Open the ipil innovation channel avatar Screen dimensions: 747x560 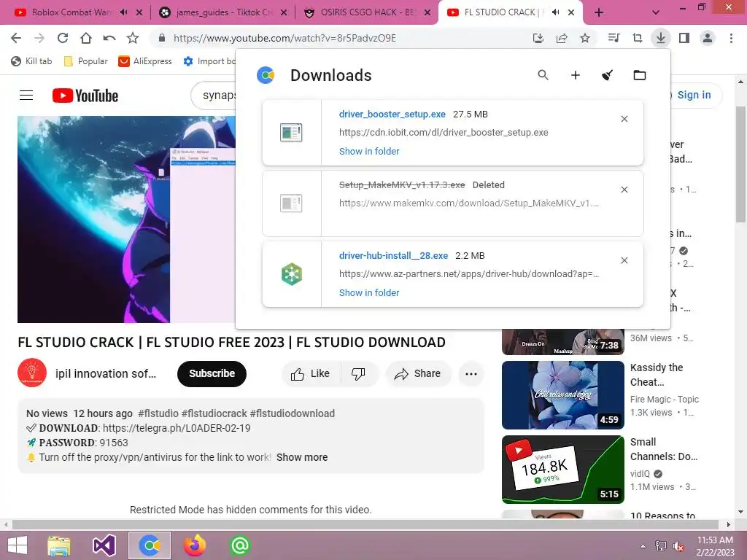point(32,373)
